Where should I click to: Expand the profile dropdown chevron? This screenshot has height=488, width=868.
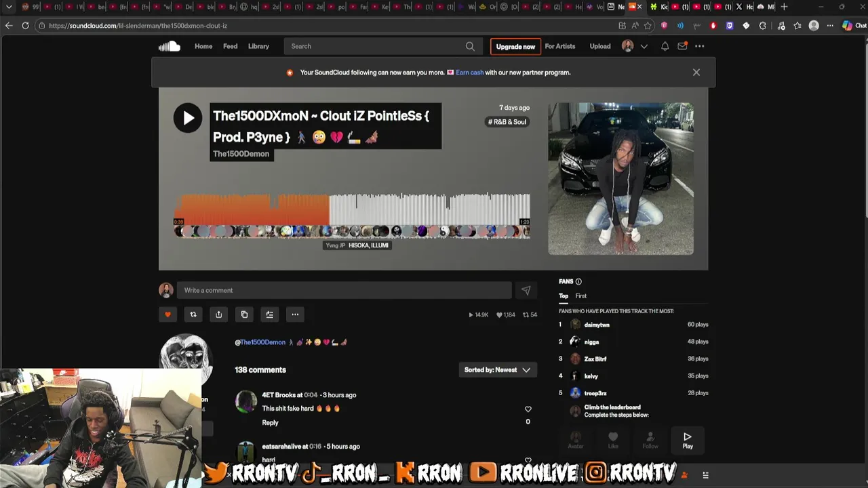[644, 46]
